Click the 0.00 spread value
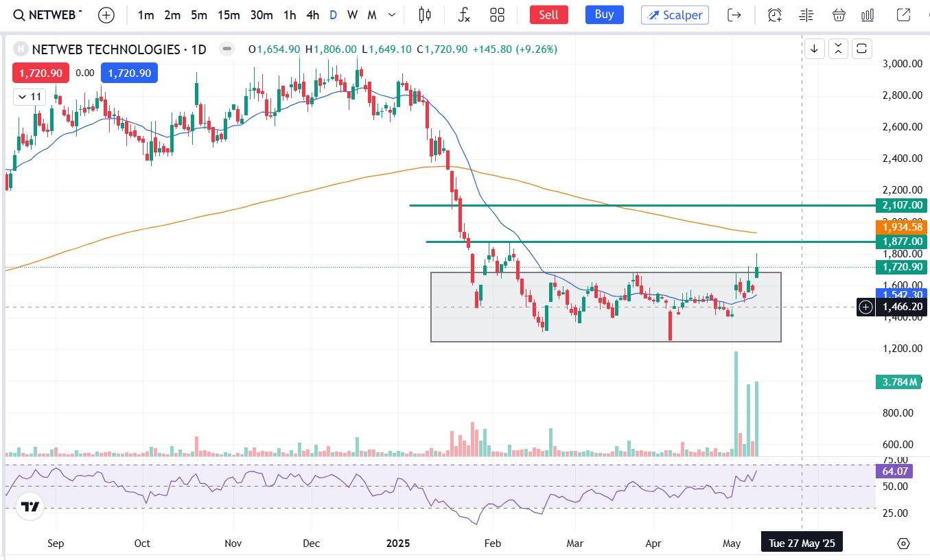930x560 pixels. pos(84,73)
